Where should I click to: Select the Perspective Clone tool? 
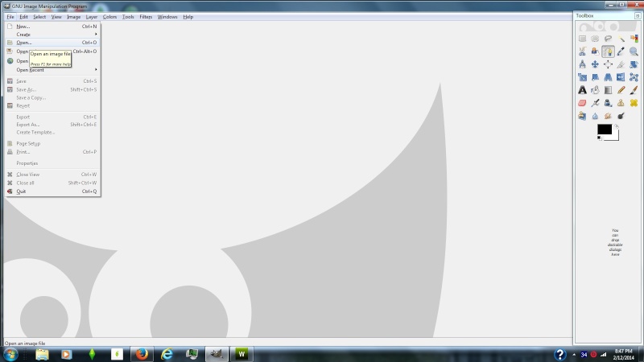582,116
